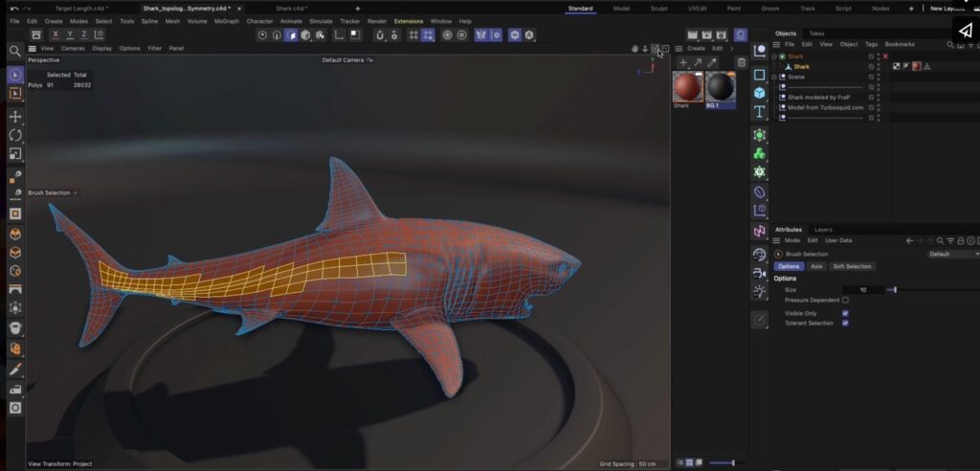The image size is (980, 471).
Task: Delete material using trash icon
Action: [742, 62]
